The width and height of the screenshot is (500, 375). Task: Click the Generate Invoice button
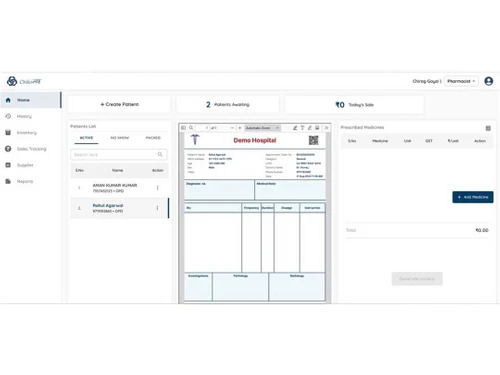tap(417, 279)
